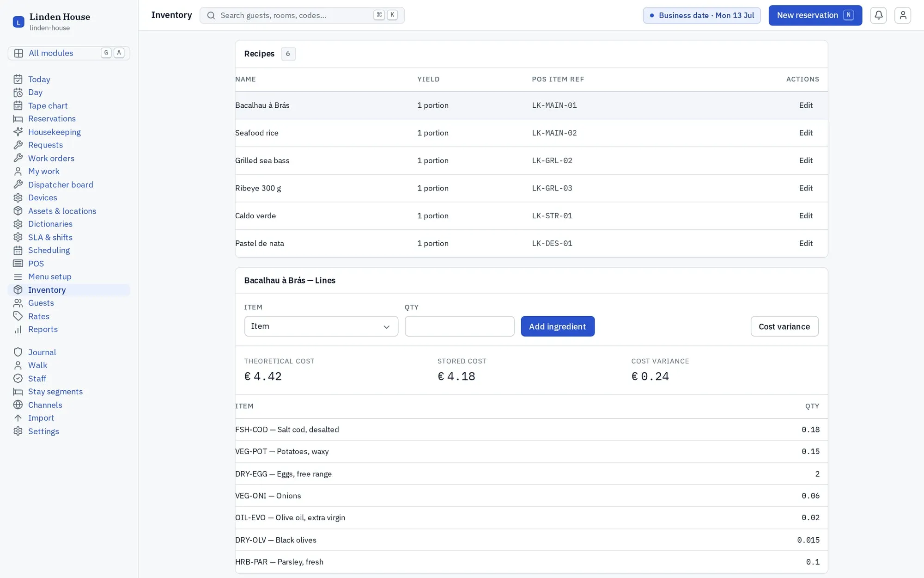Click the Linden House logo badge
The width and height of the screenshot is (924, 578).
(18, 22)
